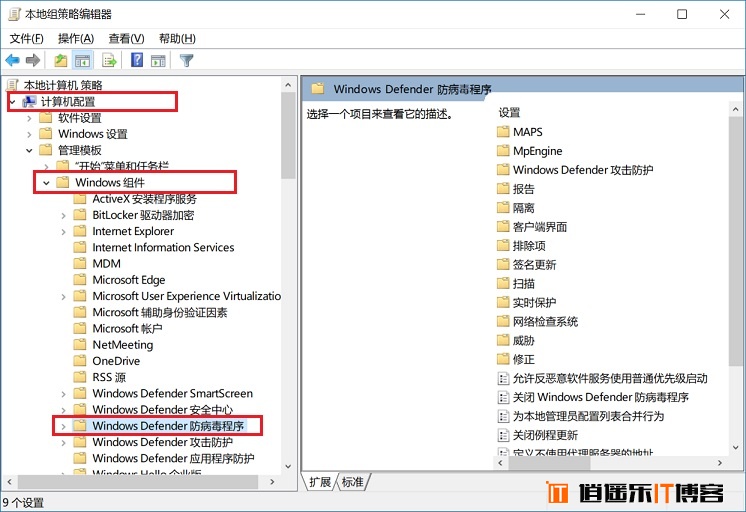746x512 pixels.
Task: Collapse the 计算机配置 tree node
Action: coord(13,102)
